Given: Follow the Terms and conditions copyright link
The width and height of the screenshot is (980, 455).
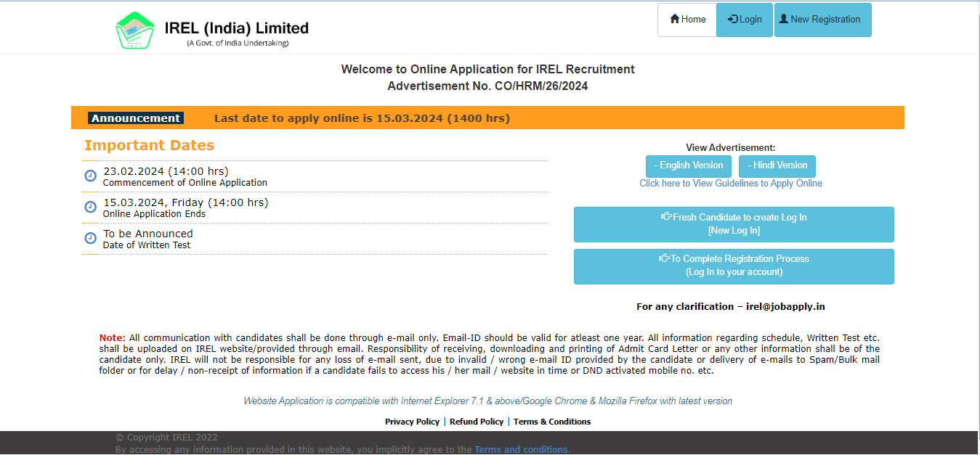Looking at the screenshot, I should pyautogui.click(x=521, y=450).
